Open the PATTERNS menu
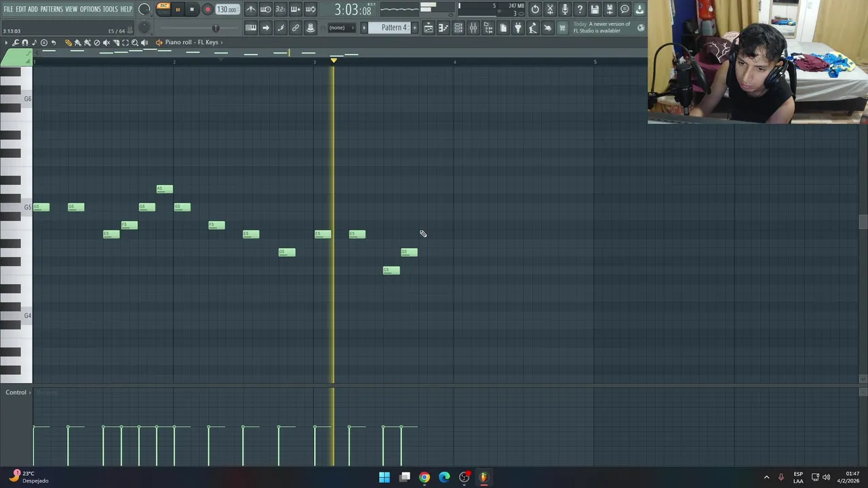 [52, 9]
